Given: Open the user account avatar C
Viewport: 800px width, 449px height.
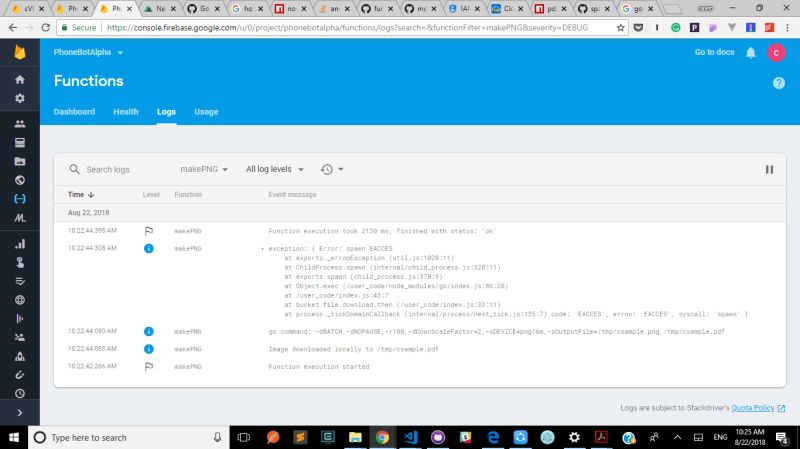Looking at the screenshot, I should click(776, 53).
